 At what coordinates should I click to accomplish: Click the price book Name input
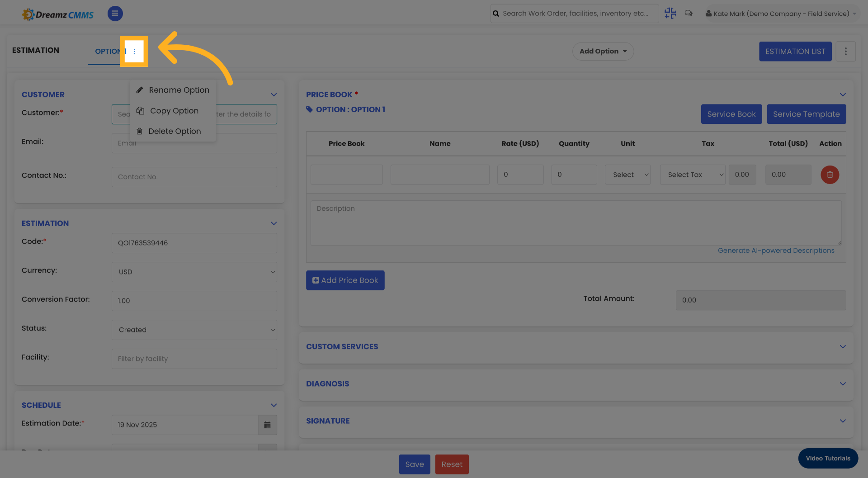440,175
